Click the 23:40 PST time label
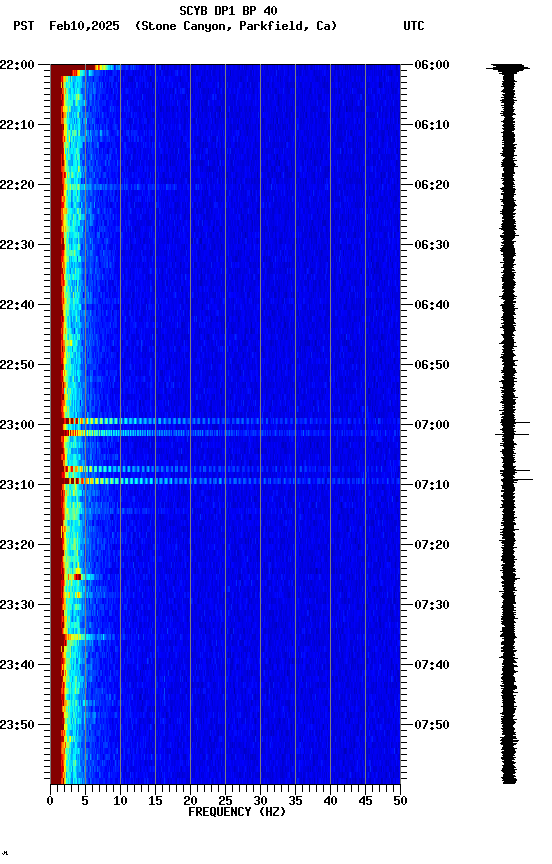This screenshot has width=552, height=864. (x=17, y=666)
